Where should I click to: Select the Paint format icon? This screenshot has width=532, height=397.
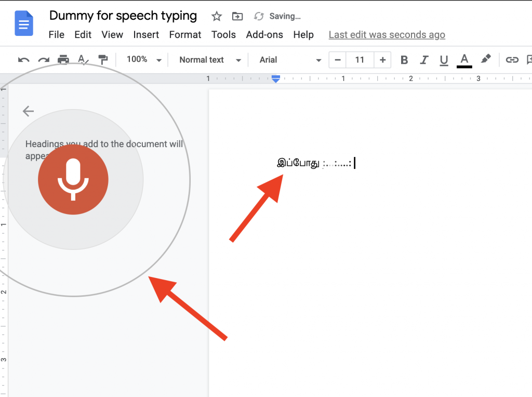pos(103,60)
